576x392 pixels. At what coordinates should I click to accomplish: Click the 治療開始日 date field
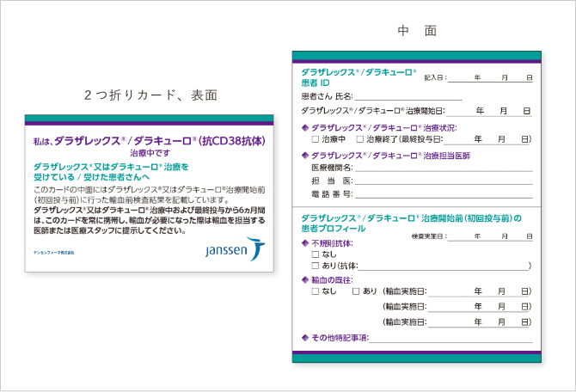point(489,111)
